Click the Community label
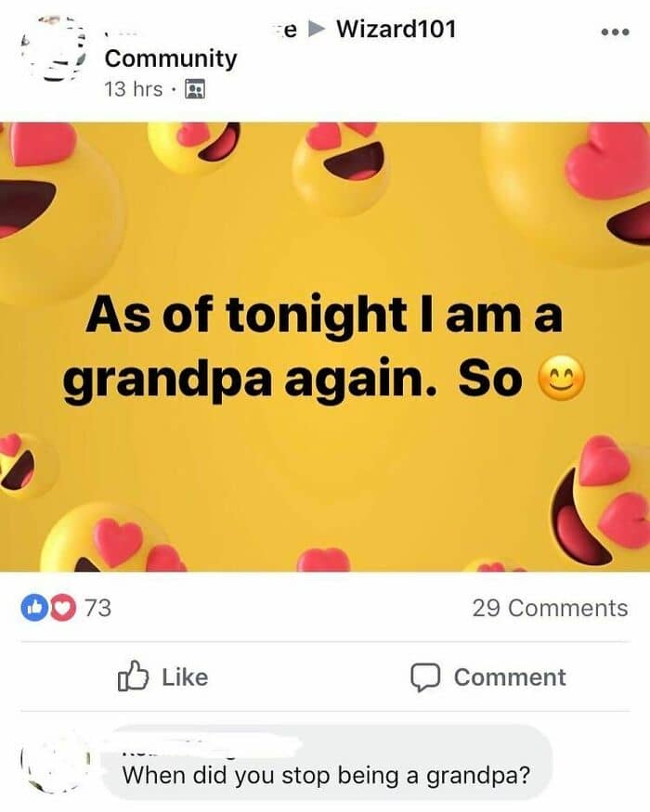Viewport: 650px width, 812px height. point(170,58)
